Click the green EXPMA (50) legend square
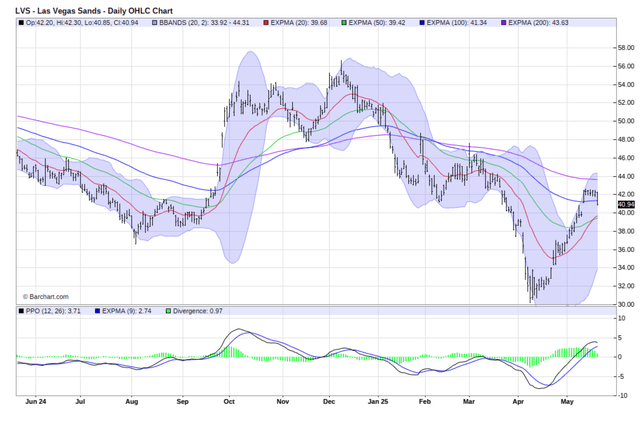The width and height of the screenshot is (640, 427). (344, 23)
